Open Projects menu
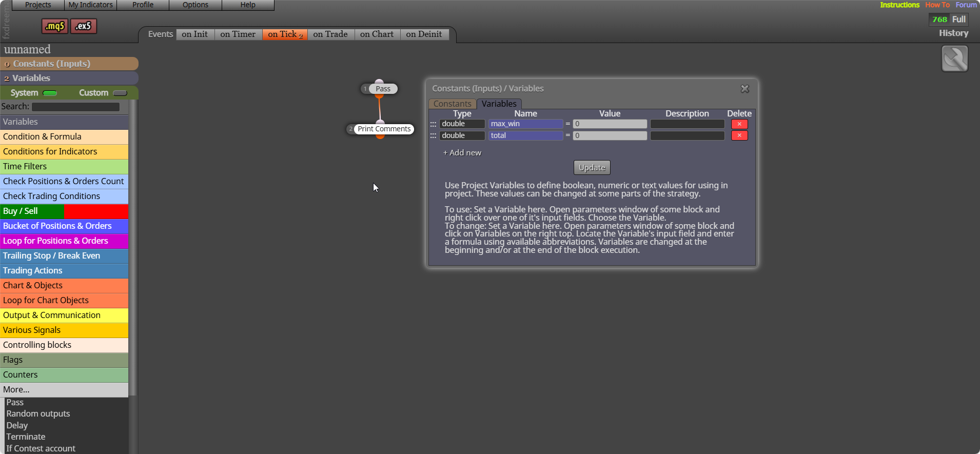980x454 pixels. (38, 5)
